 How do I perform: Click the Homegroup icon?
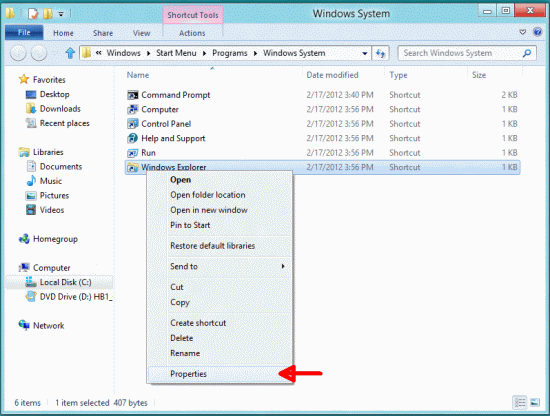24,239
